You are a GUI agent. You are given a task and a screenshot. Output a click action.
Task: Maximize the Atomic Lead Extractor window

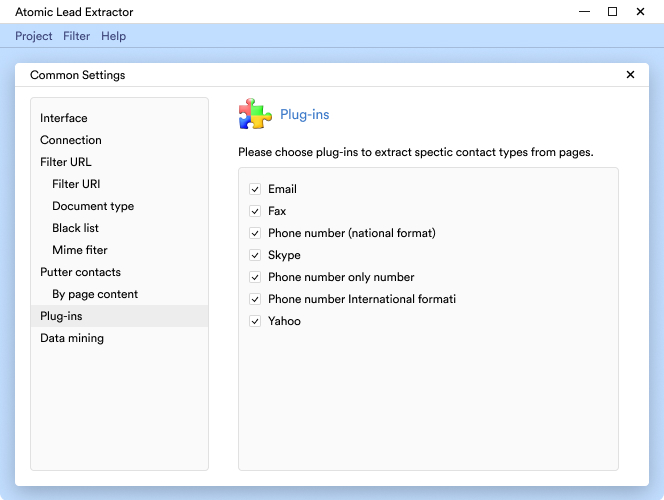pyautogui.click(x=612, y=12)
